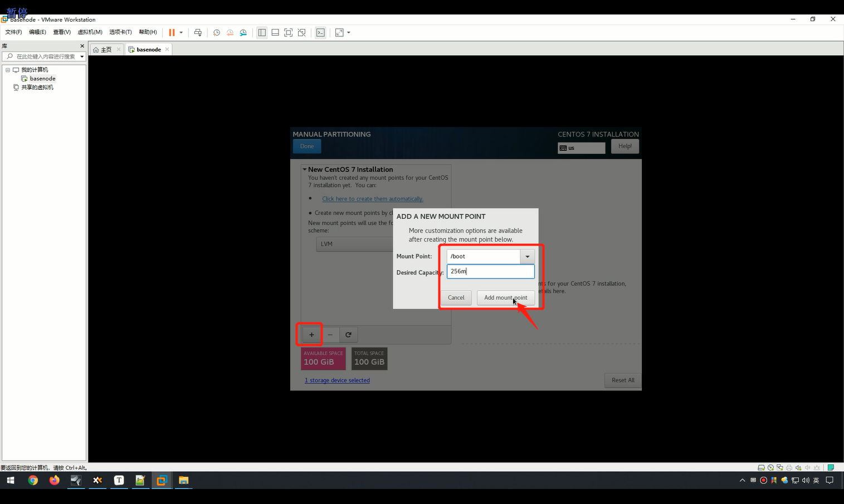Open the console view icon
Screen dimensions: 844x504
pyautogui.click(x=320, y=33)
